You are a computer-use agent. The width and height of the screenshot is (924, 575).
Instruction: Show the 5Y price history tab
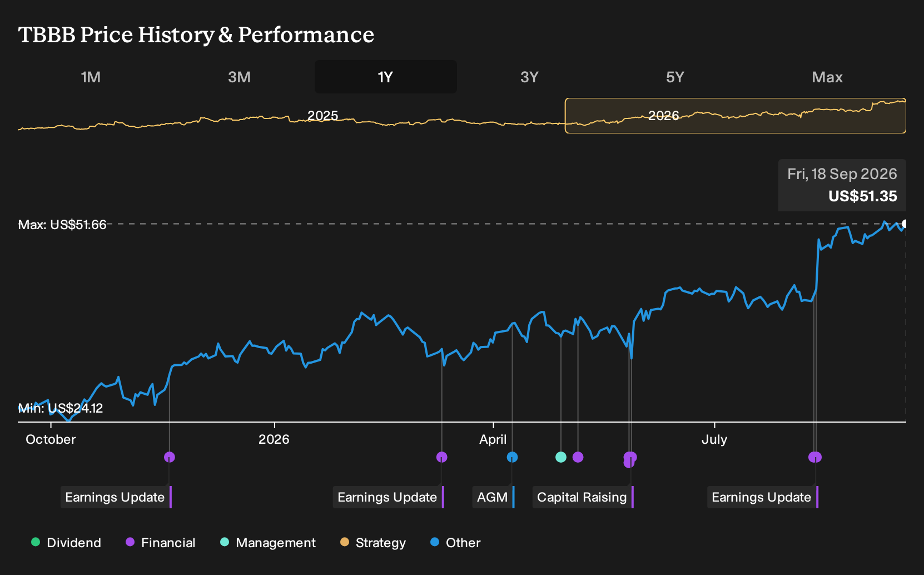675,77
